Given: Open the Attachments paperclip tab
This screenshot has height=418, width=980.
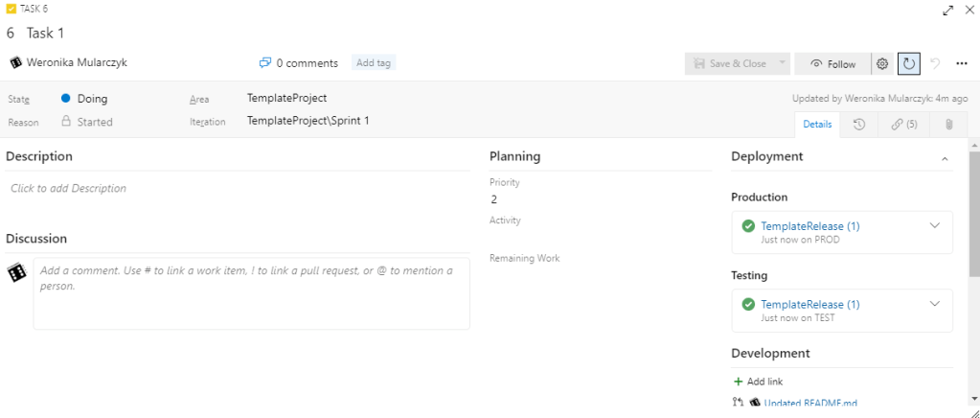Looking at the screenshot, I should 948,125.
